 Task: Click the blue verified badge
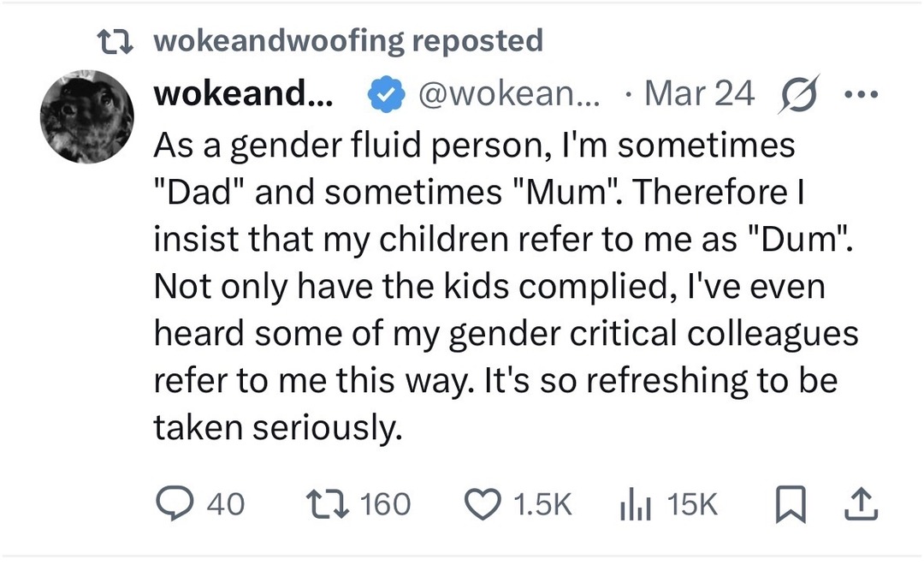[x=386, y=94]
